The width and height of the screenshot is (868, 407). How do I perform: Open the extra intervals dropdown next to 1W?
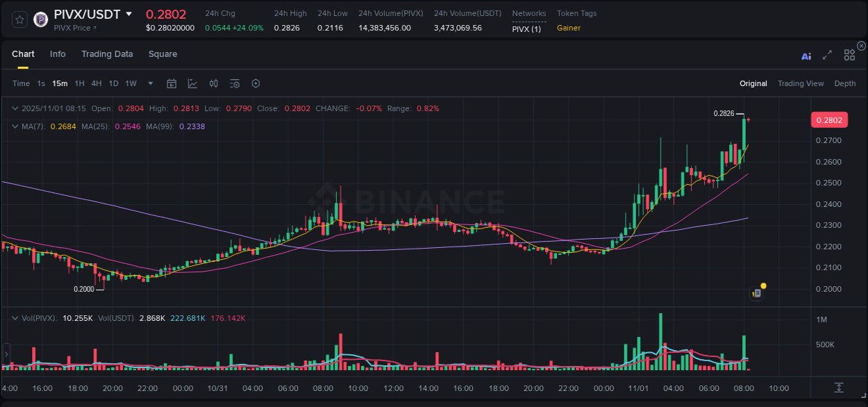point(149,83)
